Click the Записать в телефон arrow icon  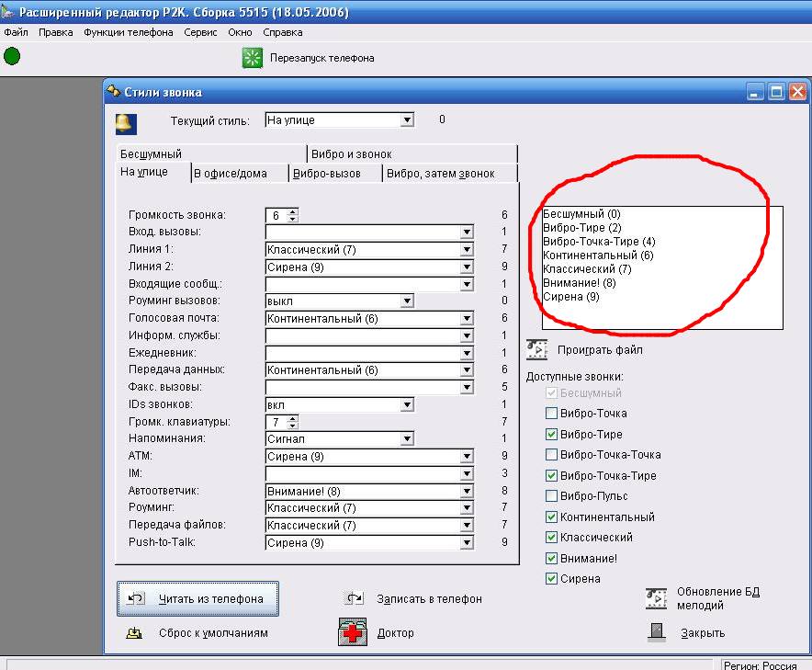[x=355, y=598]
